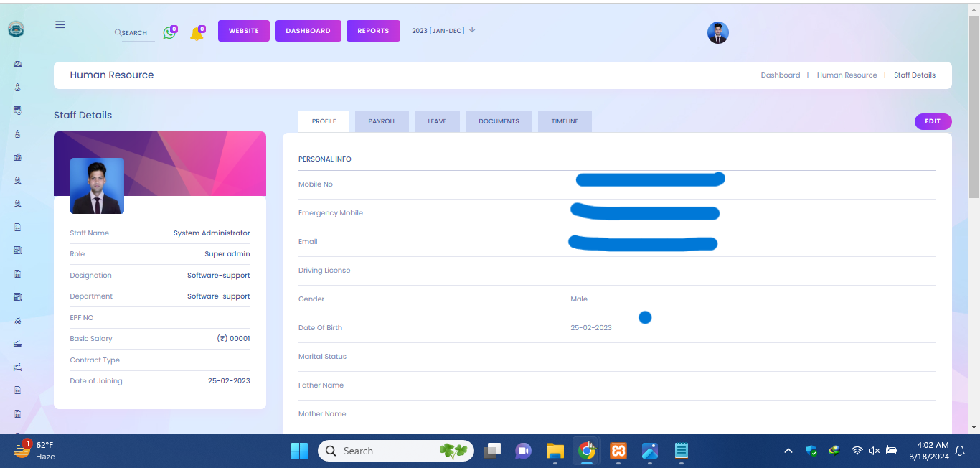This screenshot has height=468, width=980.
Task: Toggle the hamburger sidebar menu
Action: pos(60,24)
